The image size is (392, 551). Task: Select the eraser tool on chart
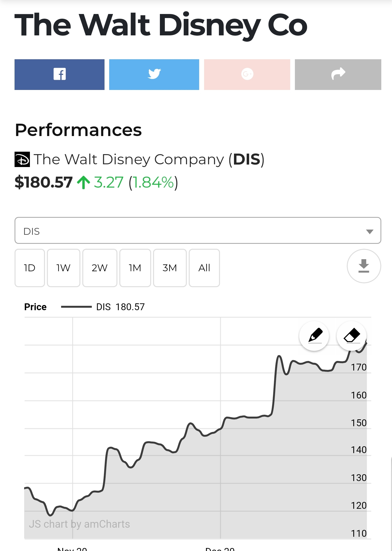pyautogui.click(x=351, y=336)
